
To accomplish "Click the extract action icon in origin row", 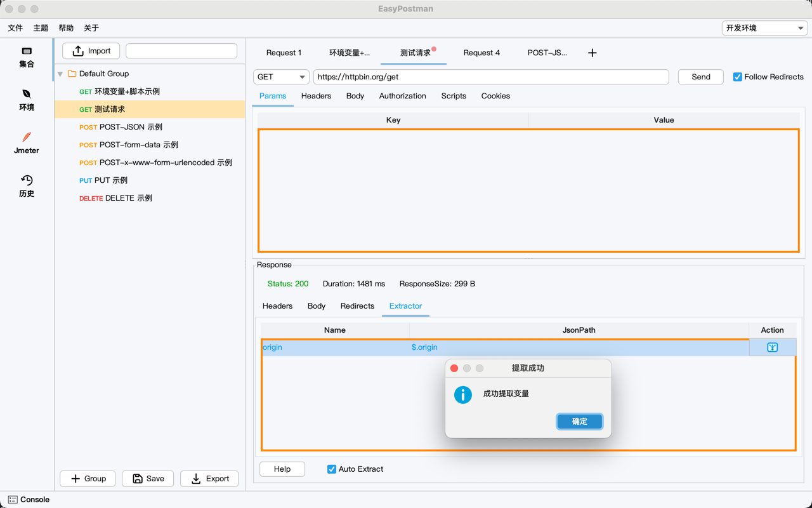I will tap(772, 347).
